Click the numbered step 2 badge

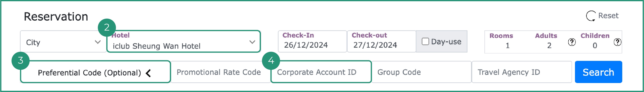pyautogui.click(x=107, y=27)
